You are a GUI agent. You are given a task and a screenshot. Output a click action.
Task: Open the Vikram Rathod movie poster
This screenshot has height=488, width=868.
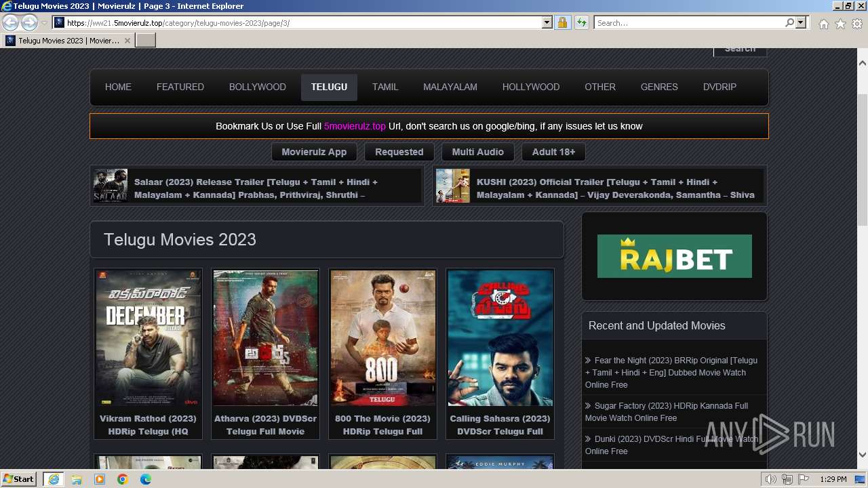click(148, 338)
